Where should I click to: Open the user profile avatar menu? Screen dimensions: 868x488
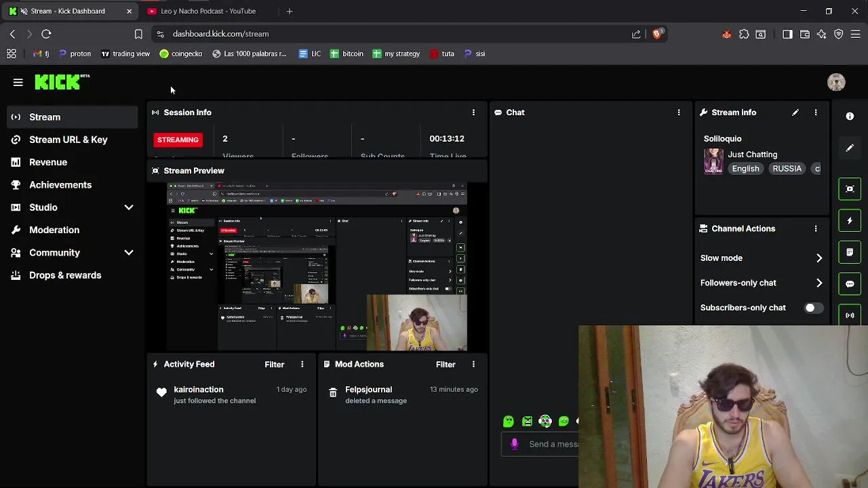click(836, 82)
